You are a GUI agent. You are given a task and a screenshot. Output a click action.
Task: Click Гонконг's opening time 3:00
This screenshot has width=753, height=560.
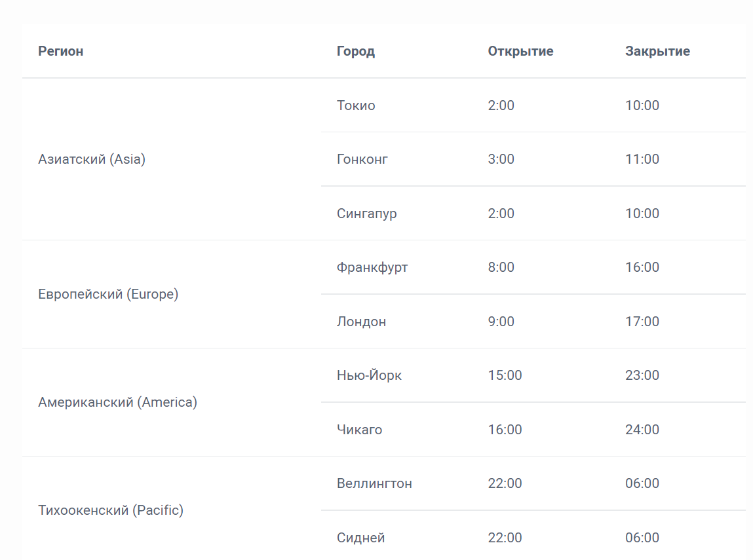coord(501,159)
